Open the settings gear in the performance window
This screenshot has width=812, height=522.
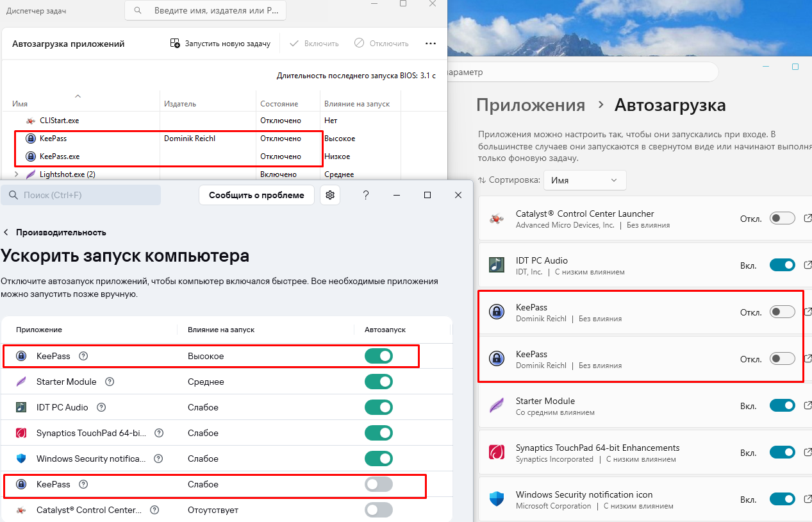pos(330,195)
